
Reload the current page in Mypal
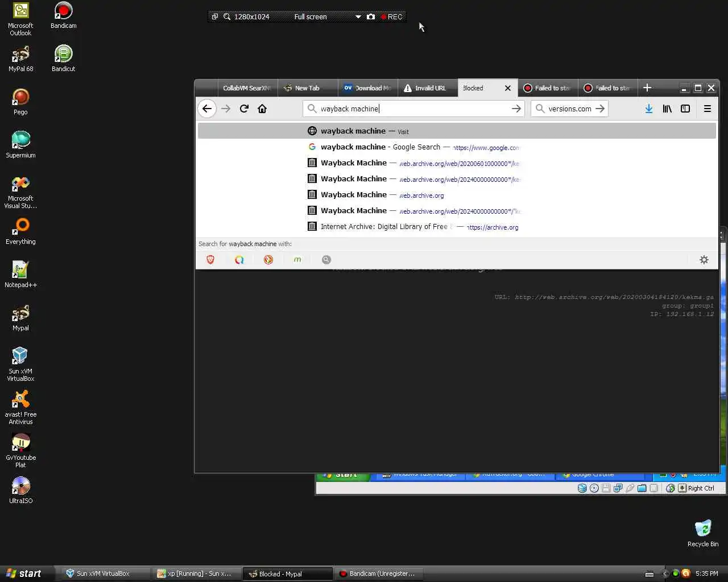tap(244, 109)
